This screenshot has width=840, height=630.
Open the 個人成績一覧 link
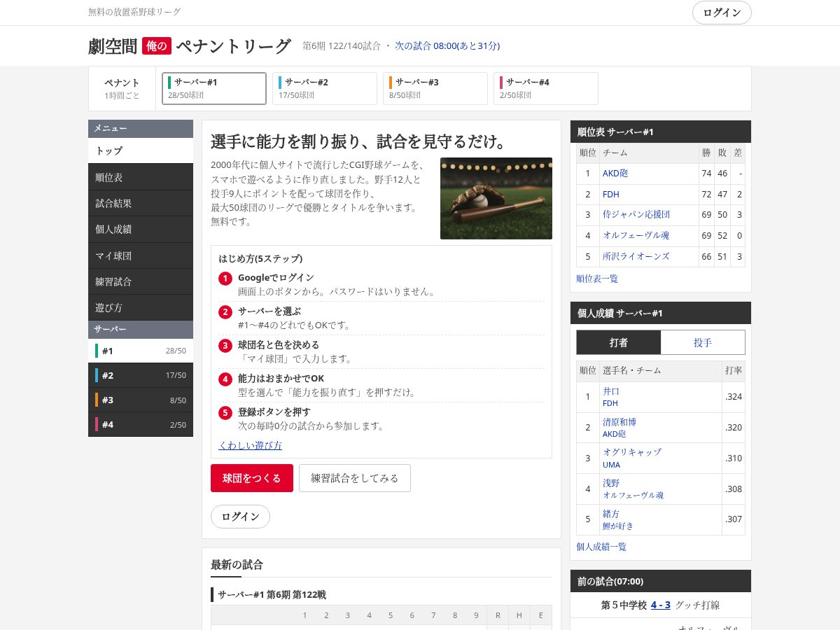pos(601,547)
